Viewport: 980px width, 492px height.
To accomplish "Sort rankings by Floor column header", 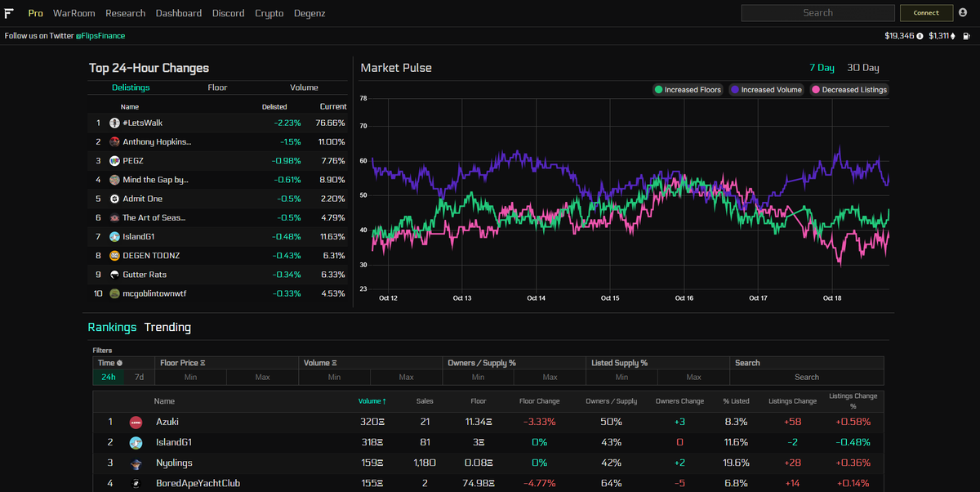I will click(479, 401).
